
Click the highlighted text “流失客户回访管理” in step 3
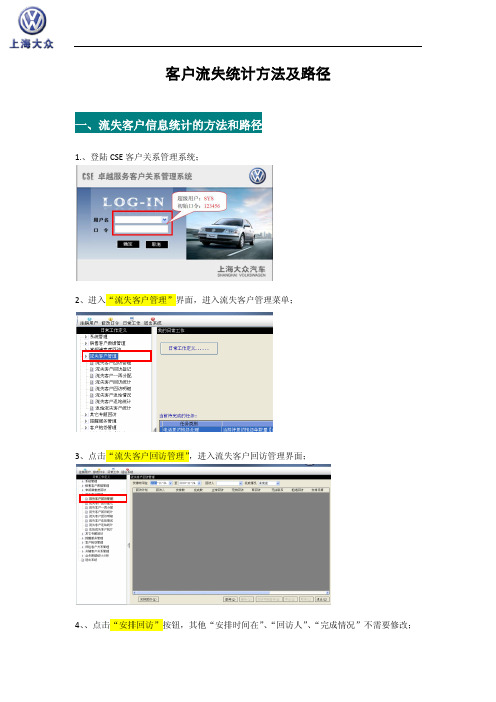(x=149, y=456)
